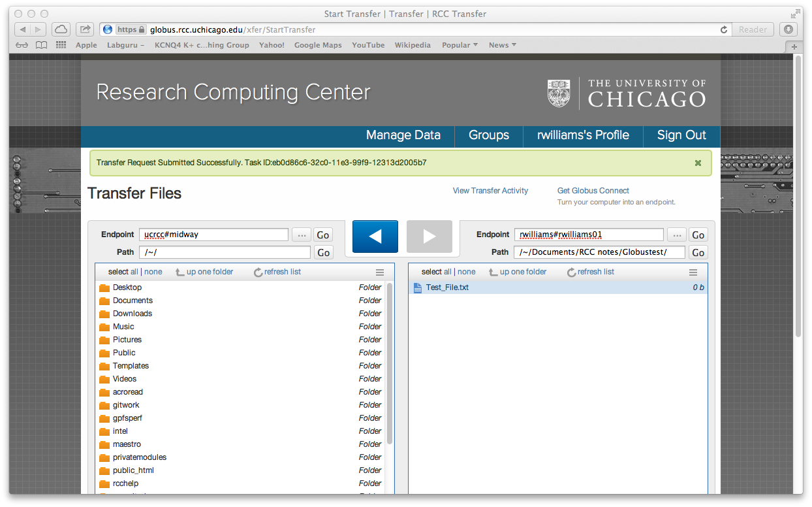Expand the Popular bookmarks dropdown

tap(460, 45)
